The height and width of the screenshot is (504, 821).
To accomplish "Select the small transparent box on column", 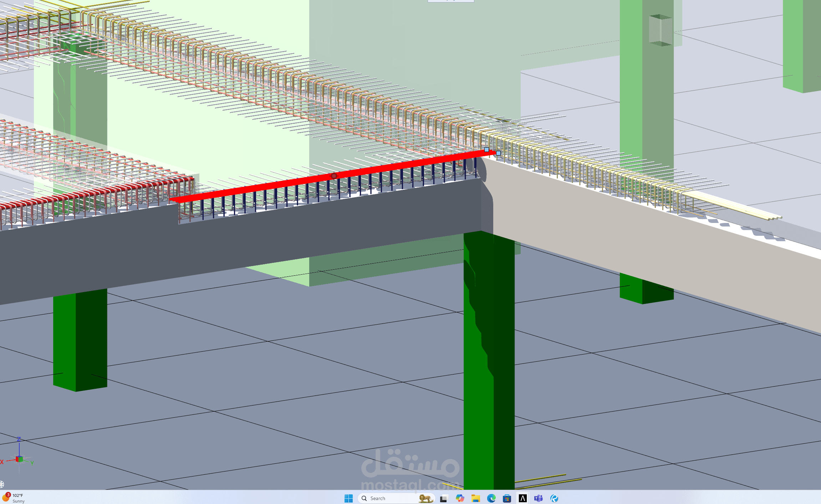I will point(661,30).
